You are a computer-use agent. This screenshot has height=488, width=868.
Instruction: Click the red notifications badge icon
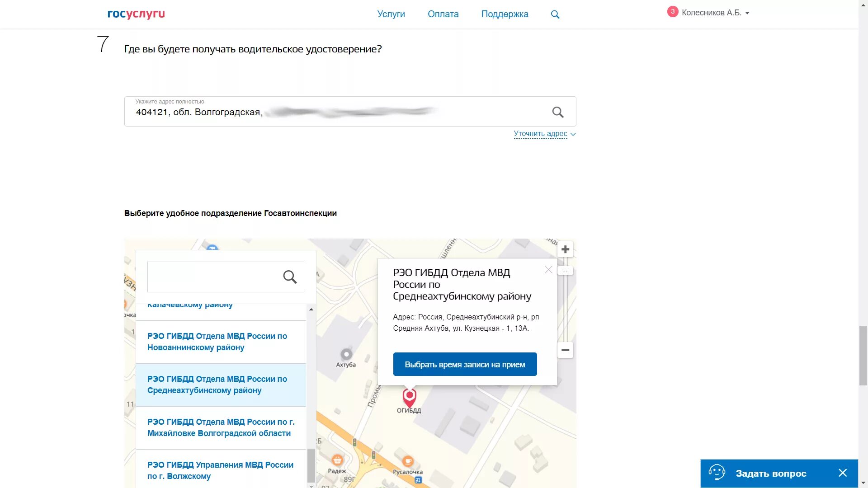(x=672, y=12)
